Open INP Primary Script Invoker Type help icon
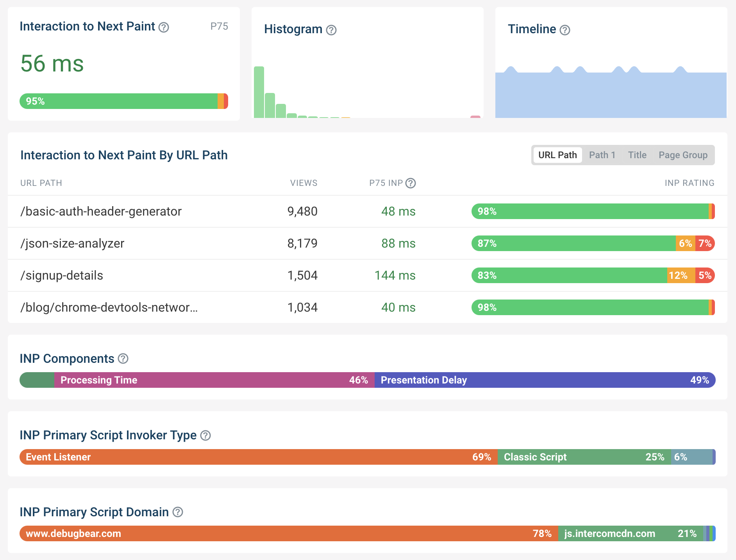This screenshot has width=736, height=560. point(205,435)
